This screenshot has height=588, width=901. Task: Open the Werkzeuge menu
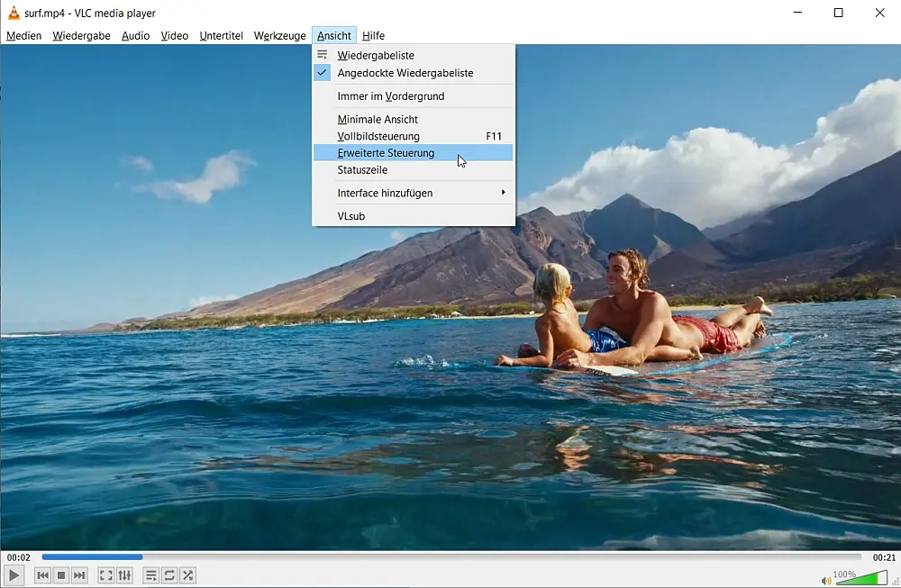coord(280,36)
